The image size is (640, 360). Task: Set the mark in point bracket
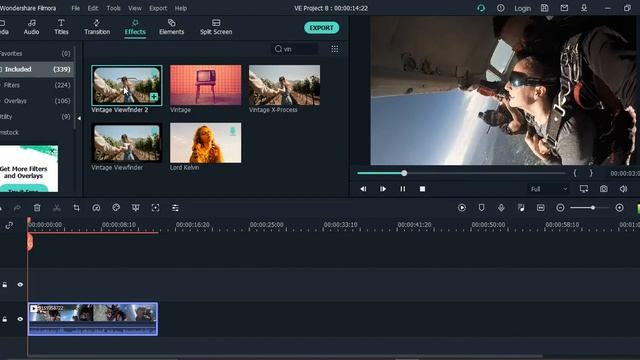pyautogui.click(x=575, y=173)
